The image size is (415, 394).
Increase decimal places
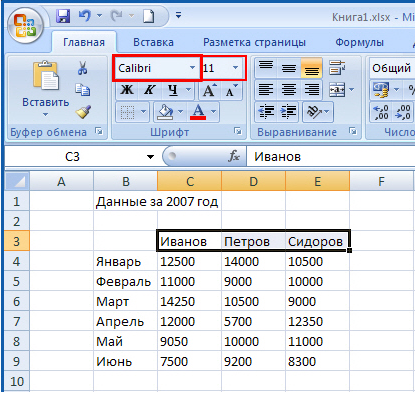pos(381,112)
